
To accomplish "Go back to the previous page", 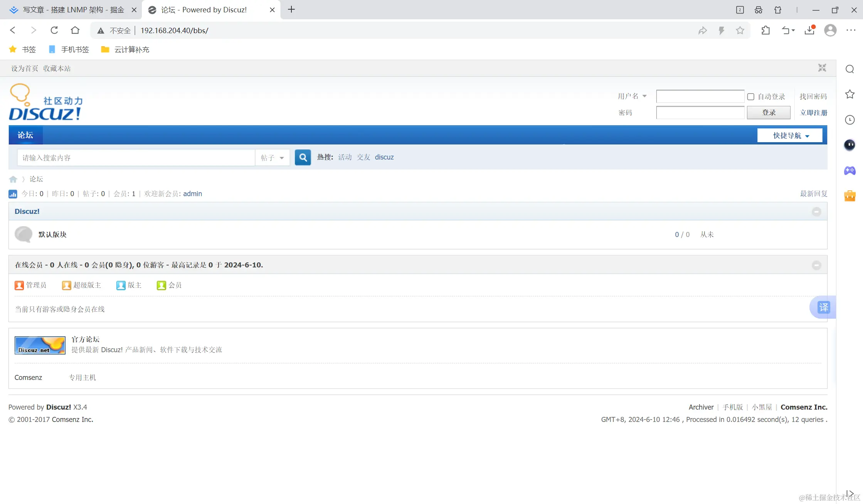I will 13,30.
